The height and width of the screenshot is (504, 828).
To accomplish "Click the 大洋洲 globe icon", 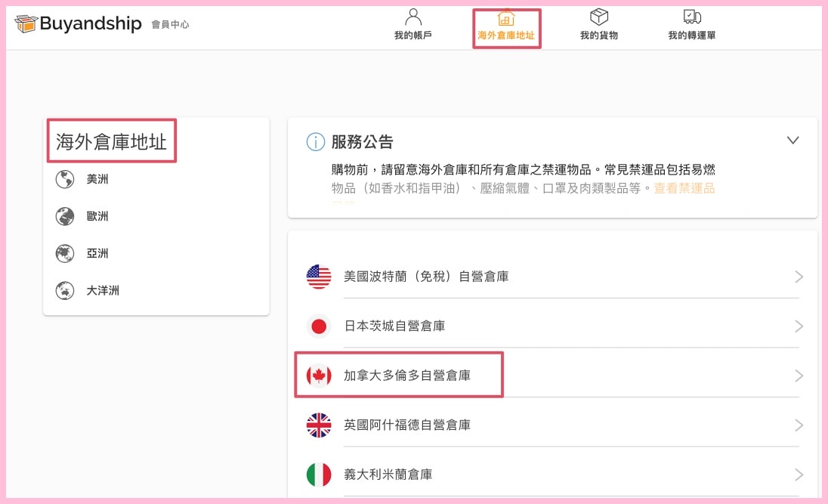I will pos(64,291).
